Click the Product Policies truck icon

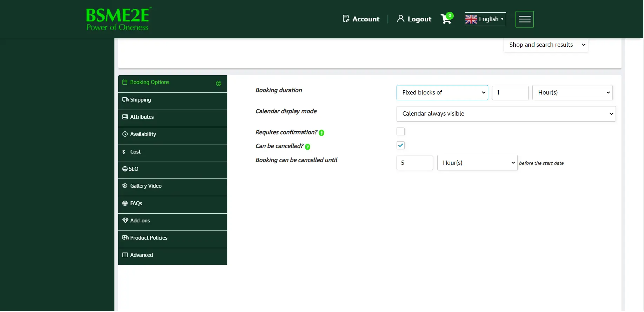pos(125,238)
